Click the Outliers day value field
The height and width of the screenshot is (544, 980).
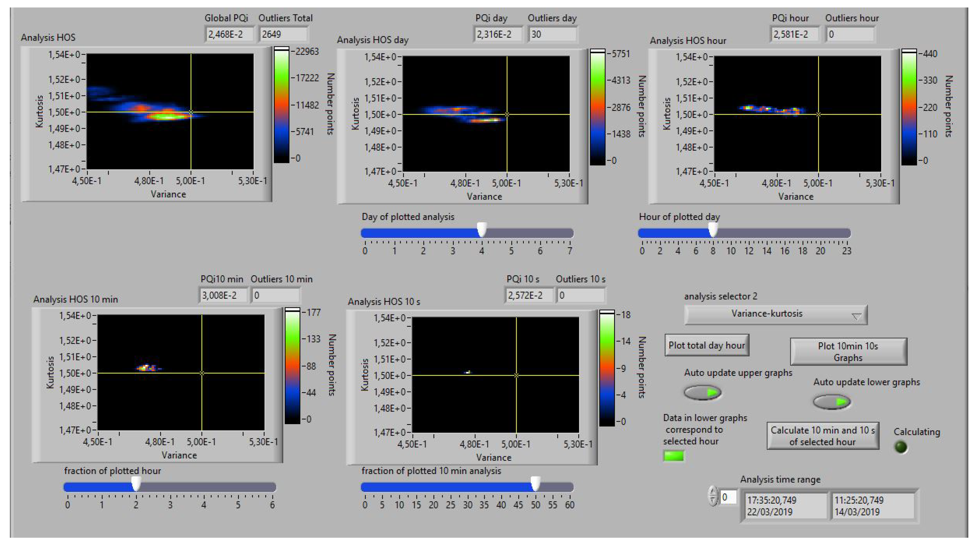click(552, 34)
